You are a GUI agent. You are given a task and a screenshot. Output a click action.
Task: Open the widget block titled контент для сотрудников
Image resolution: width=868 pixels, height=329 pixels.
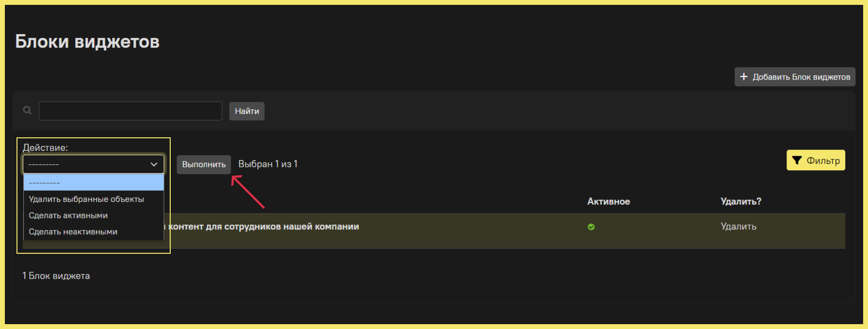tap(264, 227)
